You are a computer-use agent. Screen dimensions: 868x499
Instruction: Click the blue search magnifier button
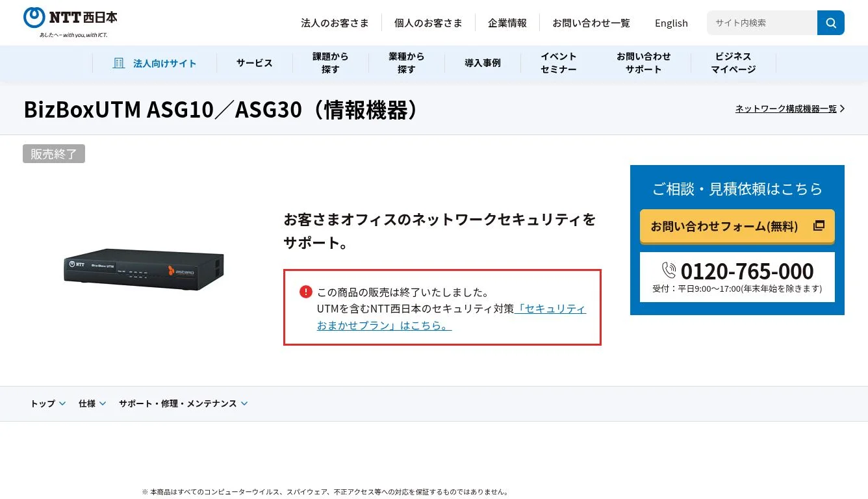(831, 23)
